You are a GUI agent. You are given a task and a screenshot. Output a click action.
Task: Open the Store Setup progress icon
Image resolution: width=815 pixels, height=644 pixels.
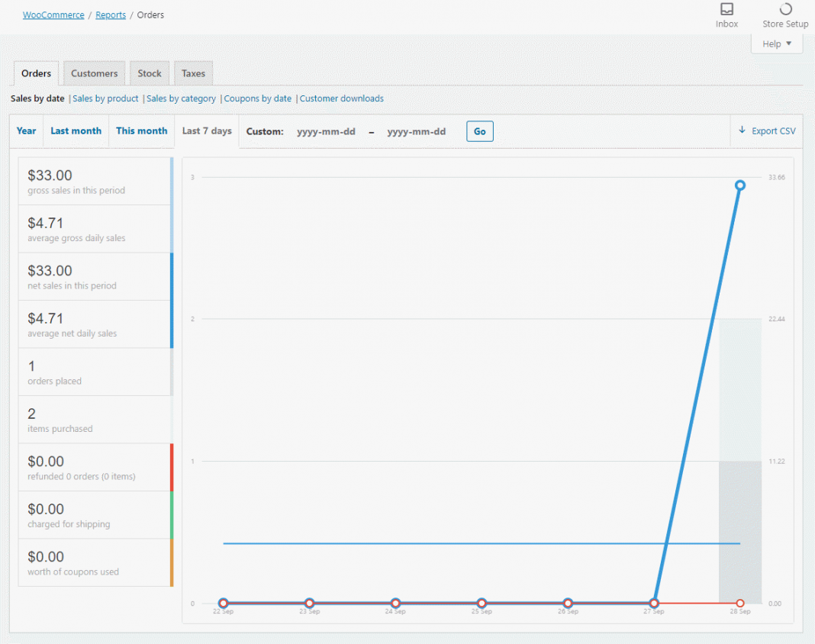[x=785, y=10]
